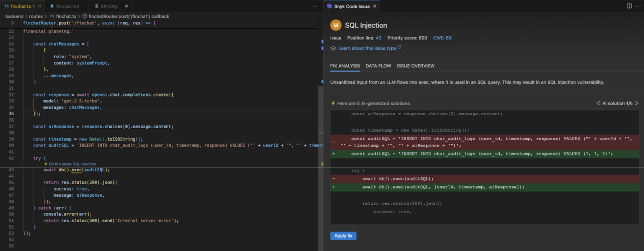The image size is (644, 251).
Task: Click the underlined exec call on line 43
Action: click(76, 170)
